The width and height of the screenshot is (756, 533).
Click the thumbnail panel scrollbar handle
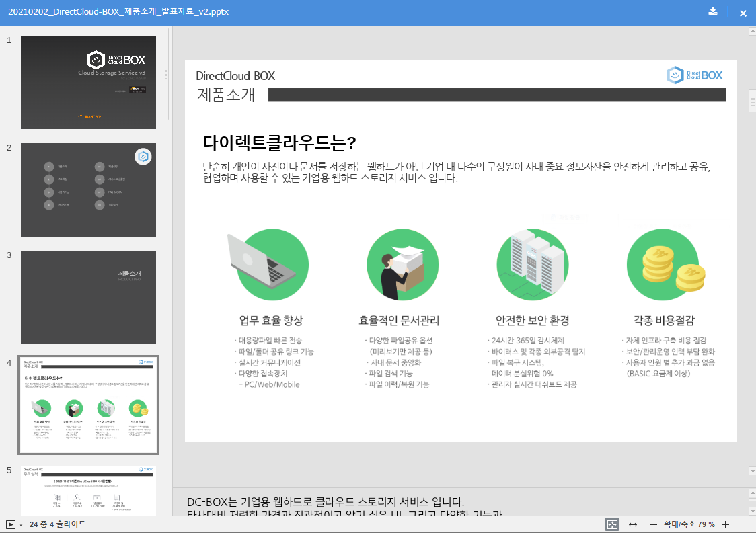click(166, 74)
